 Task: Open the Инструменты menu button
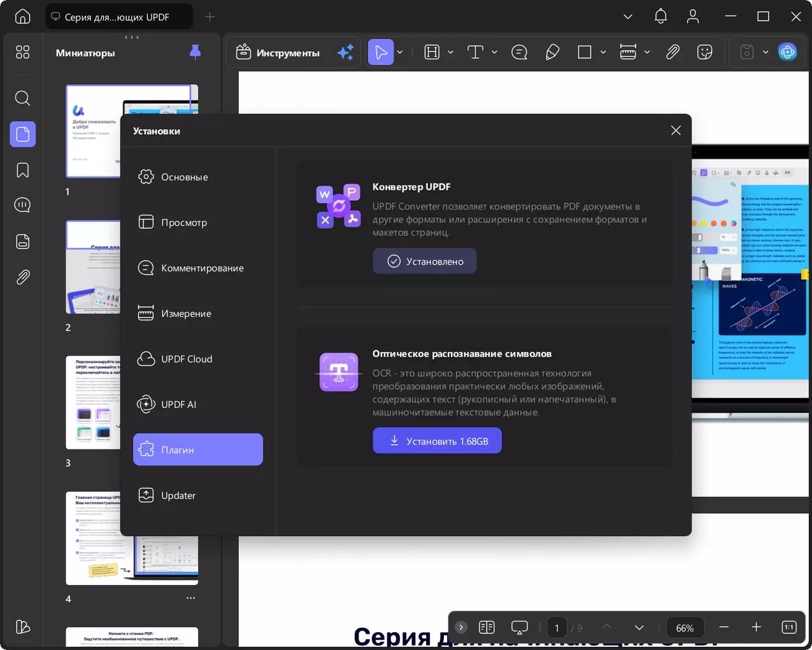coord(278,53)
